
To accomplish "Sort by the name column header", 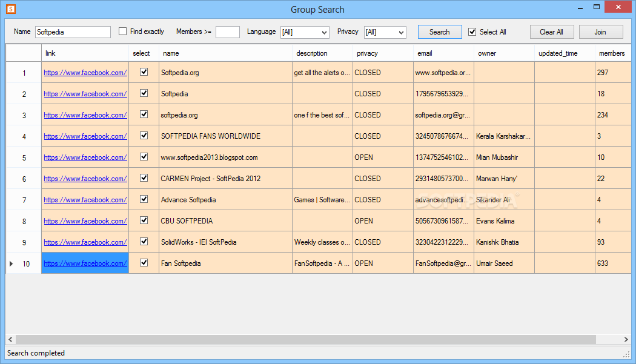I will coord(225,53).
